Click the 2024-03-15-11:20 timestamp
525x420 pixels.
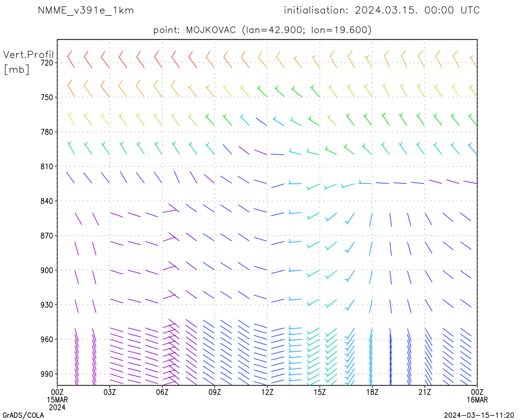point(479,415)
